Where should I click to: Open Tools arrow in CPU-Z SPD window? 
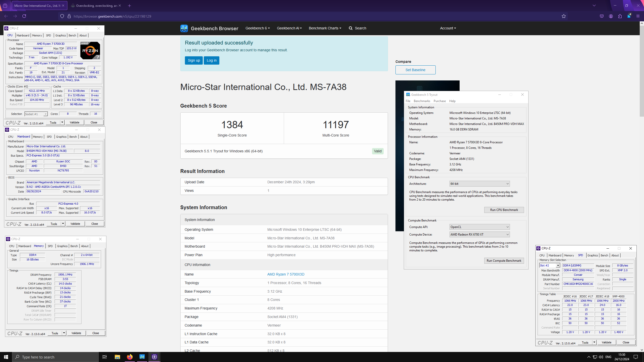tap(594, 342)
